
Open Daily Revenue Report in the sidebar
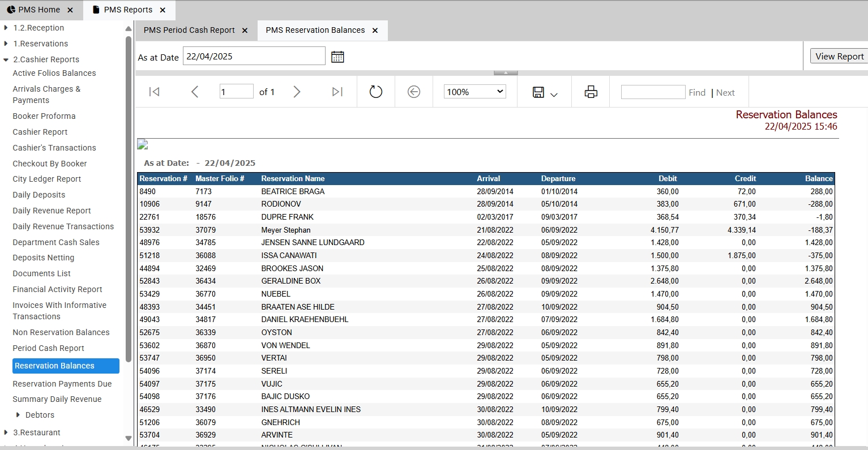point(52,211)
